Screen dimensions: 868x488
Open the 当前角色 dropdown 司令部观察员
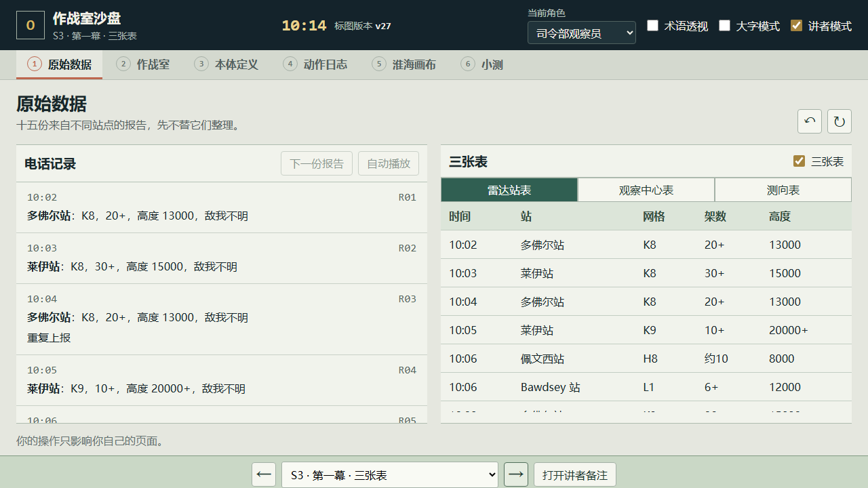582,33
